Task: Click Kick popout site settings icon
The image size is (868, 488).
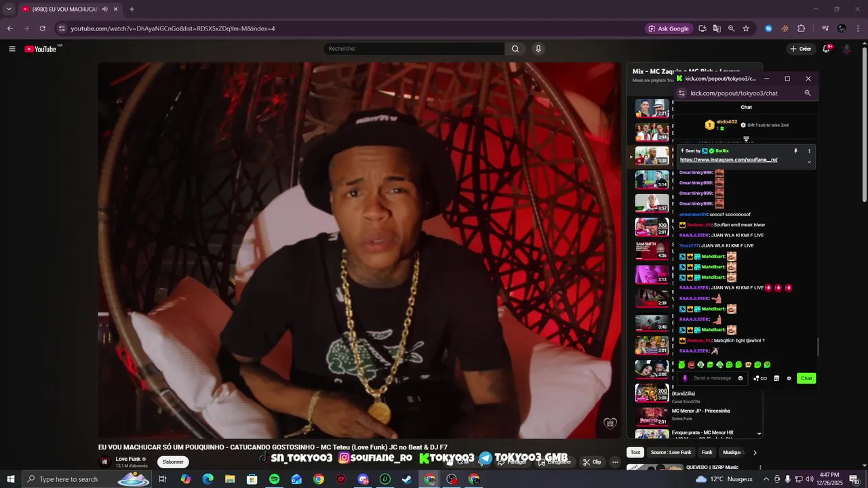Action: pyautogui.click(x=682, y=93)
